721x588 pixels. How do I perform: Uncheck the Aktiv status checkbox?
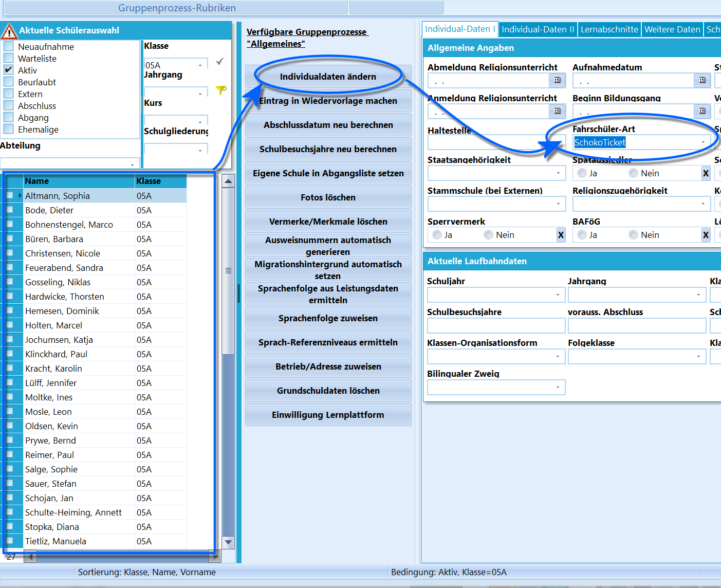tap(8, 70)
